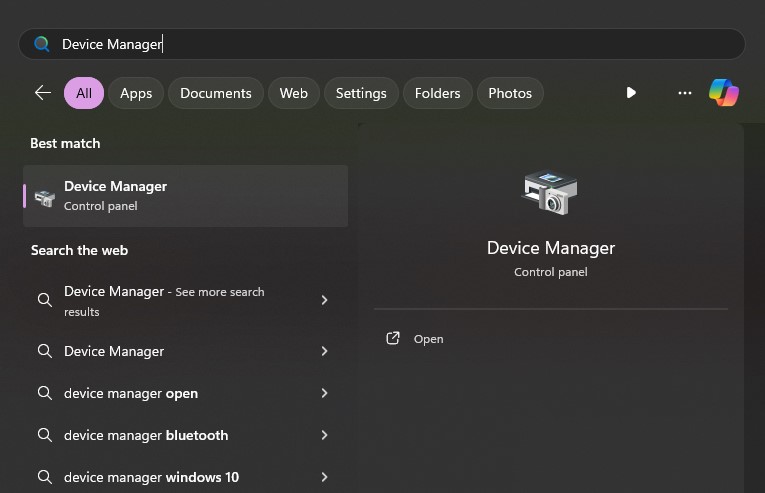This screenshot has width=765, height=493.
Task: Expand chevron for 'device manager bluetooth'
Action: click(x=324, y=435)
